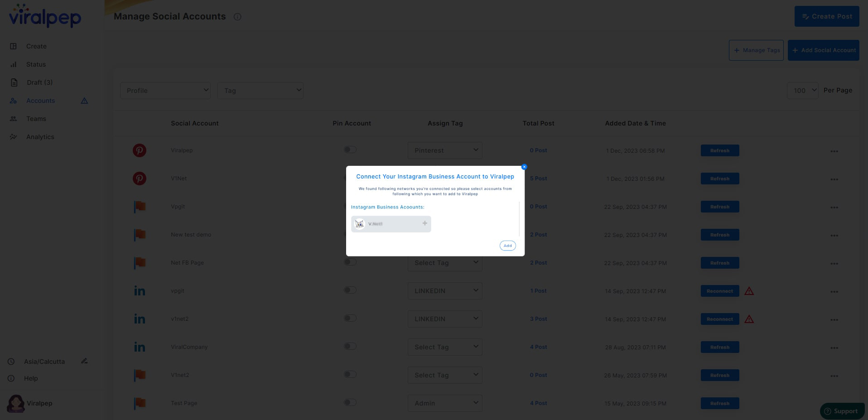Screen dimensions: 868x420
Task: Open the 4 Post link for ViralCompany
Action: click(538, 347)
